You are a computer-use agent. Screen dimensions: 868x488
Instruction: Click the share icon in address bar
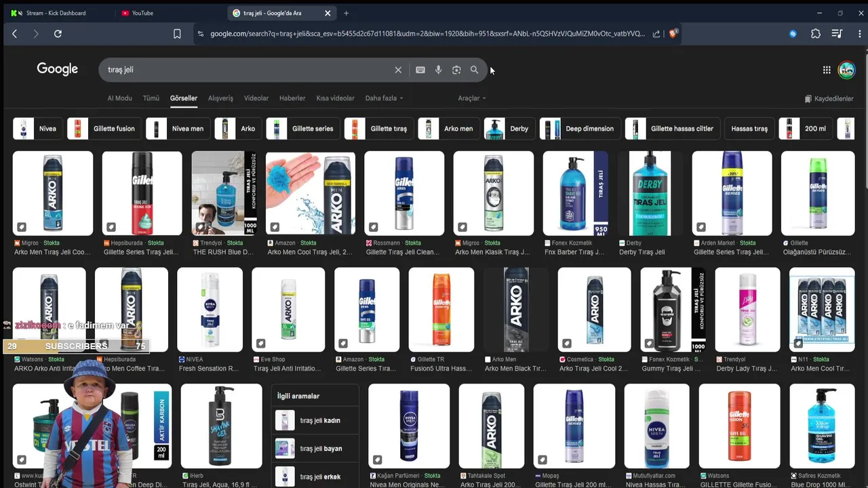coord(656,34)
